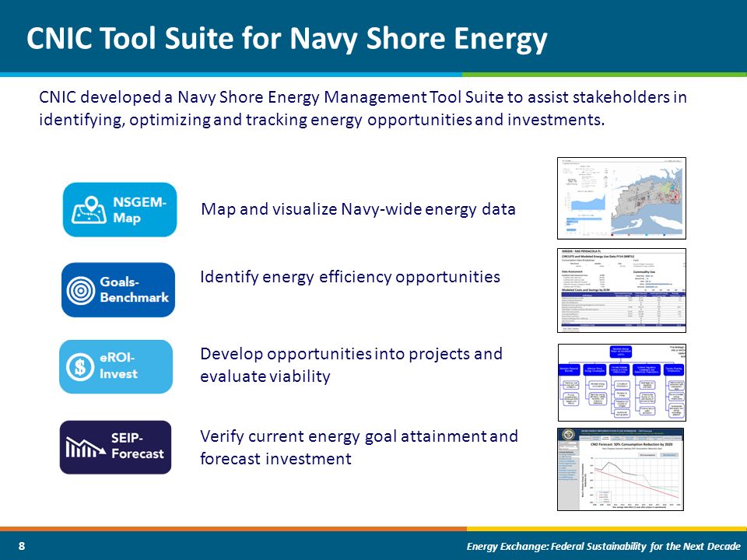Click 'Map and visualize Navy-wide energy data' text

click(x=358, y=209)
